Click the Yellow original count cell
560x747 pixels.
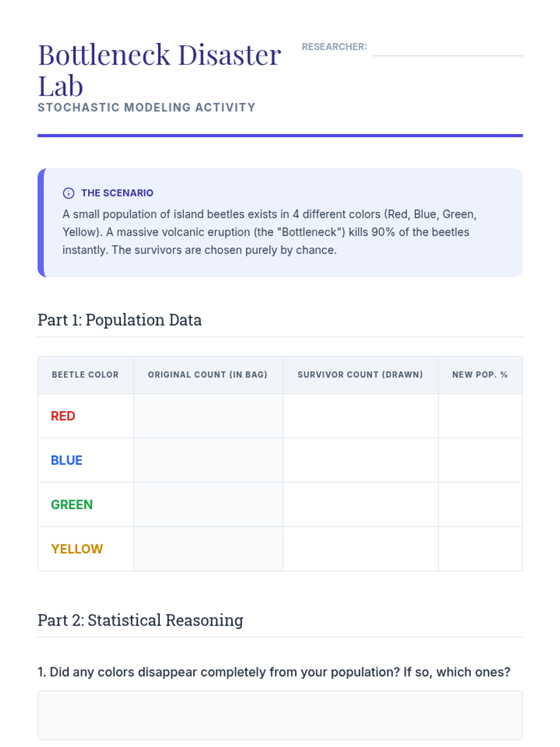tap(208, 549)
